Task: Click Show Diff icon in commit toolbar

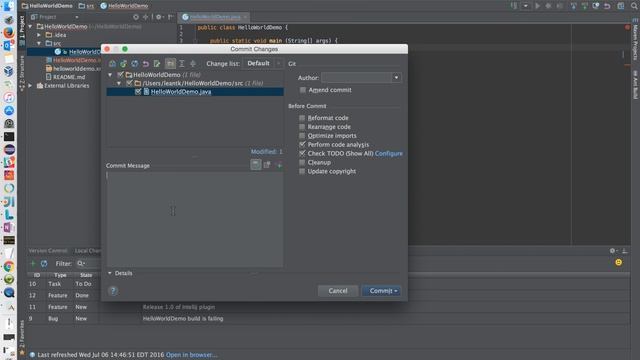Action: [112, 64]
